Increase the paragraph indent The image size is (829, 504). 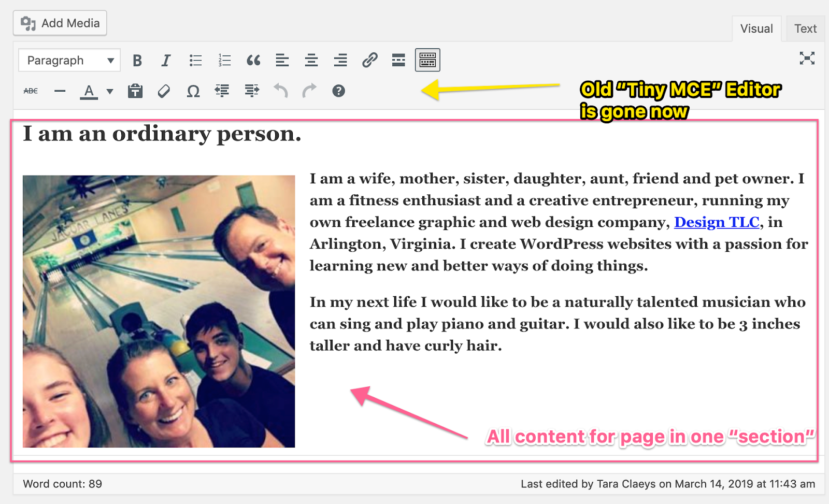pos(252,91)
